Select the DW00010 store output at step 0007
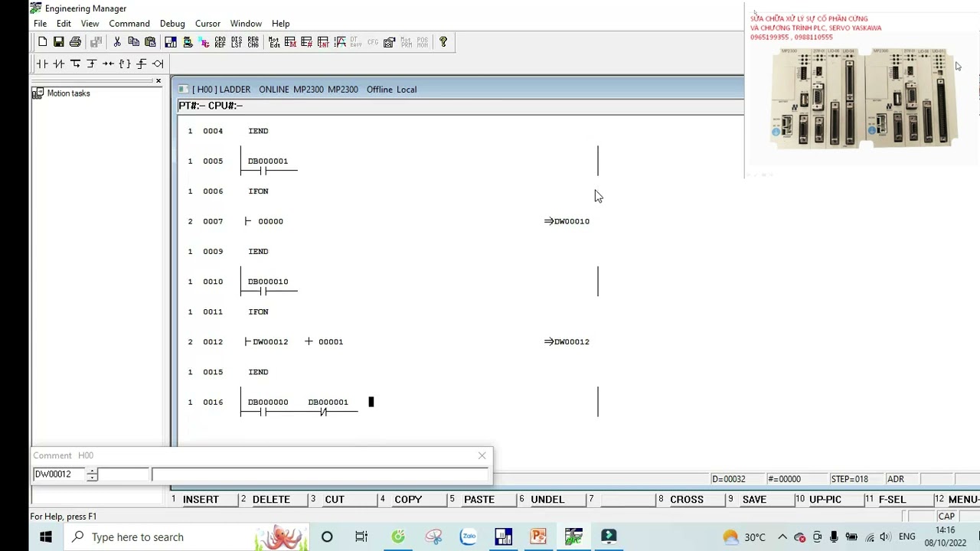The height and width of the screenshot is (551, 980). click(x=567, y=221)
